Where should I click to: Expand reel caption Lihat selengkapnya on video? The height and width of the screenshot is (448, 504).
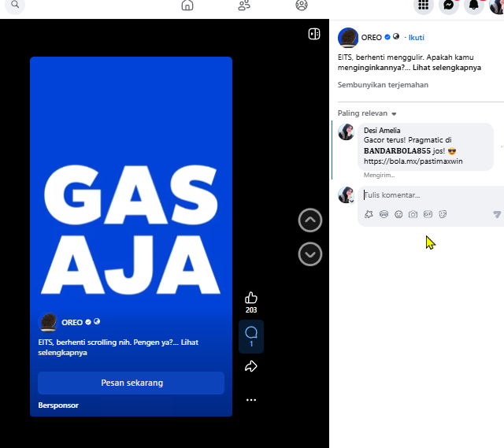118,347
